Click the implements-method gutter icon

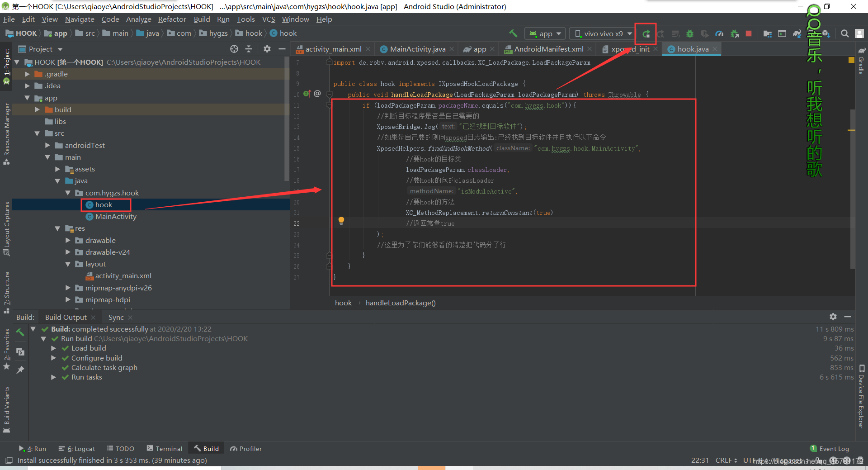coord(307,94)
